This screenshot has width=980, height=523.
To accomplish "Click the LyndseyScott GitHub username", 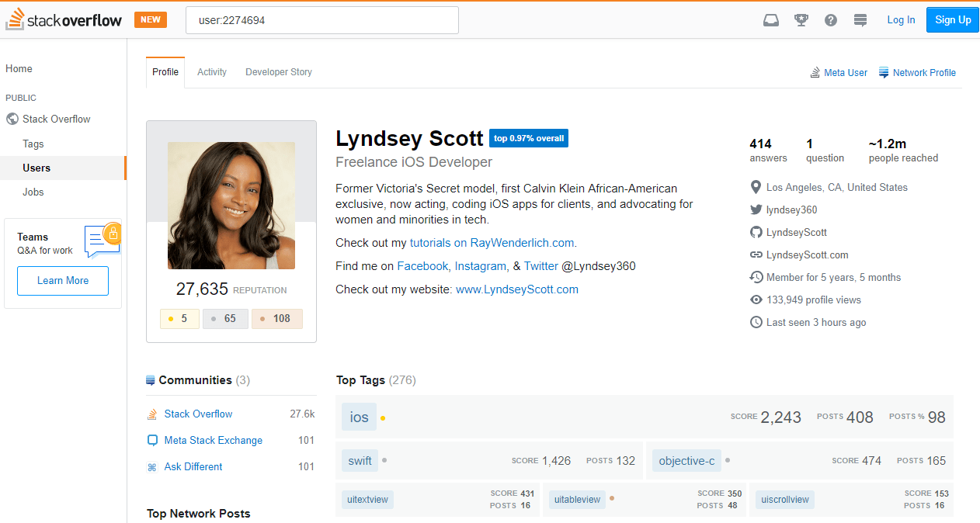I will (x=797, y=232).
